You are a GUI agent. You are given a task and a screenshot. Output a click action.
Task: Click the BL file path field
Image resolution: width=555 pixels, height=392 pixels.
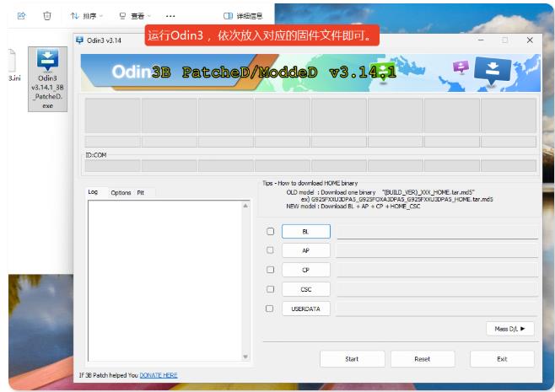tap(437, 232)
